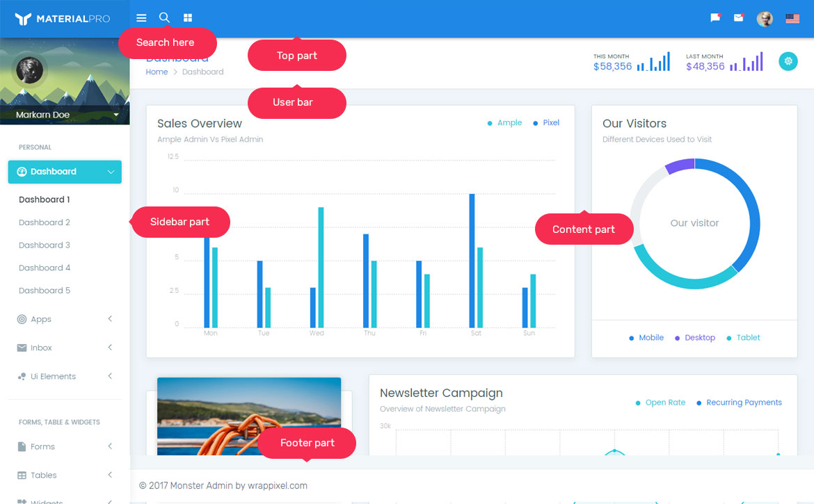The width and height of the screenshot is (814, 504).
Task: Open search with the magnifier icon
Action: point(164,17)
